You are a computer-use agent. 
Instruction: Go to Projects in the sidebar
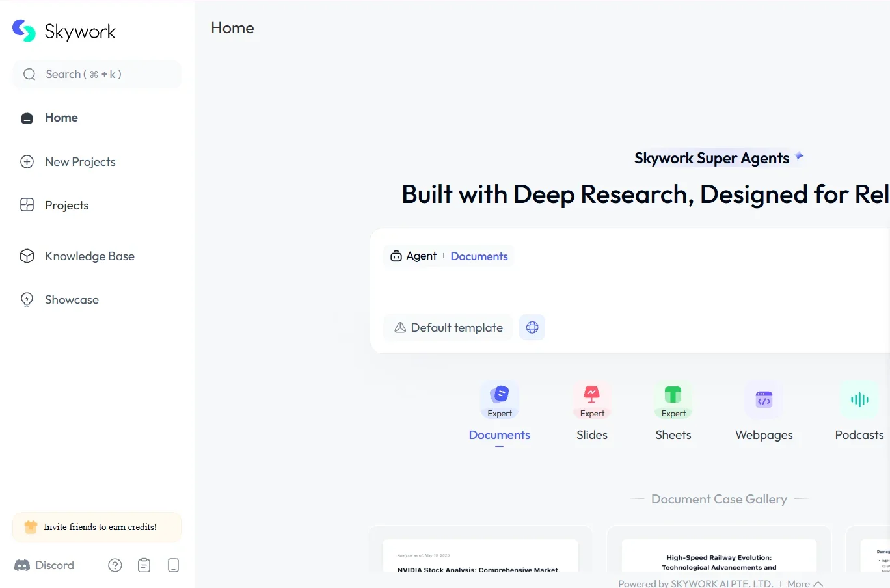(66, 206)
